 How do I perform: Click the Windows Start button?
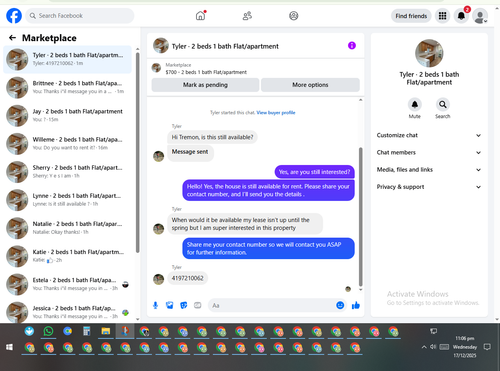point(9,347)
